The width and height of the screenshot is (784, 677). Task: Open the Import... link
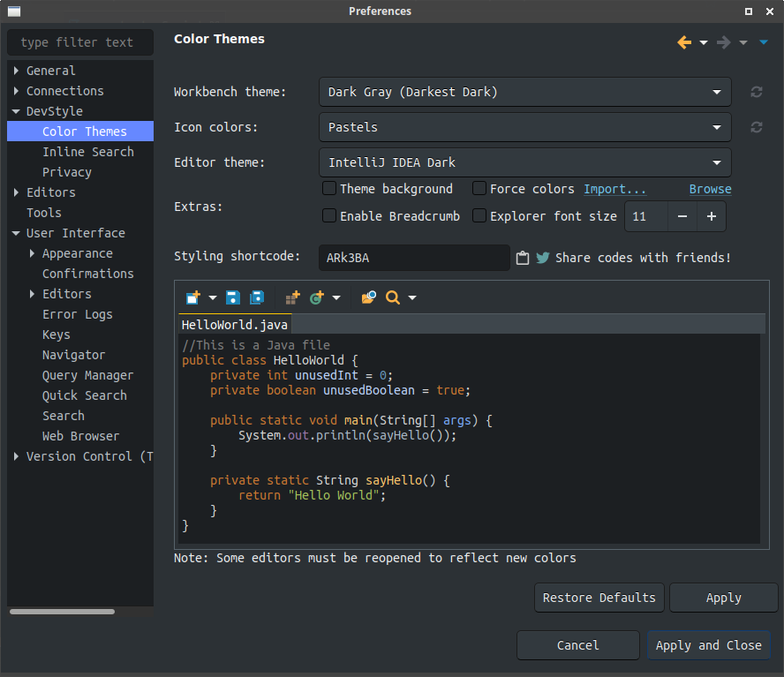click(x=615, y=189)
